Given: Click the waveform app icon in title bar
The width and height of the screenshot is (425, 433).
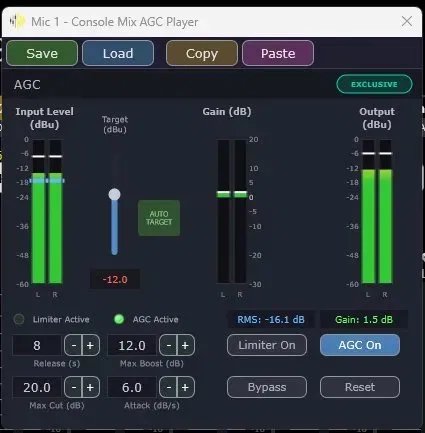Looking at the screenshot, I should pyautogui.click(x=17, y=22).
